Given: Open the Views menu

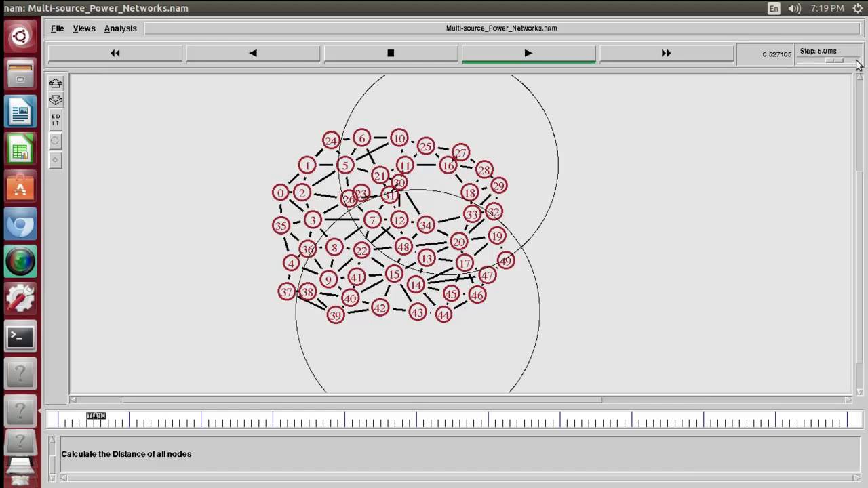Looking at the screenshot, I should [84, 28].
